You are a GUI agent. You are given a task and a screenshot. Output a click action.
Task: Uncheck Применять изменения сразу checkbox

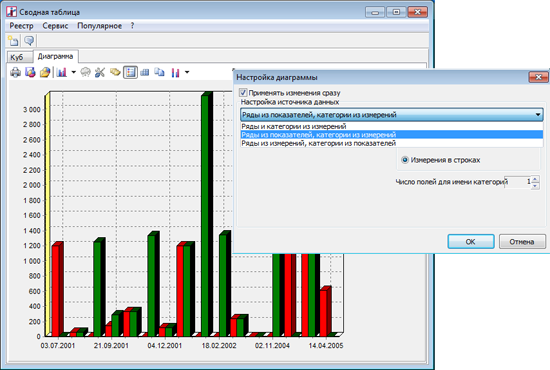click(x=243, y=93)
